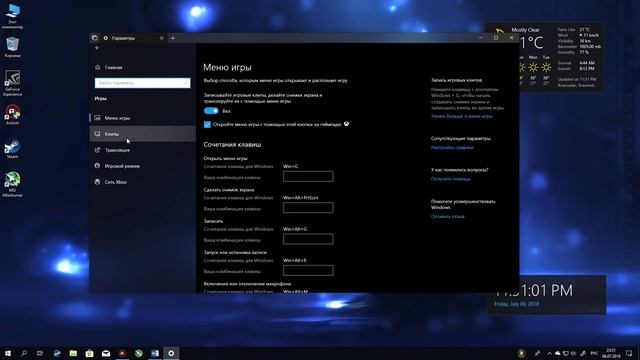Open GeForce Experience desktop icon
640x360 pixels.
click(x=12, y=83)
